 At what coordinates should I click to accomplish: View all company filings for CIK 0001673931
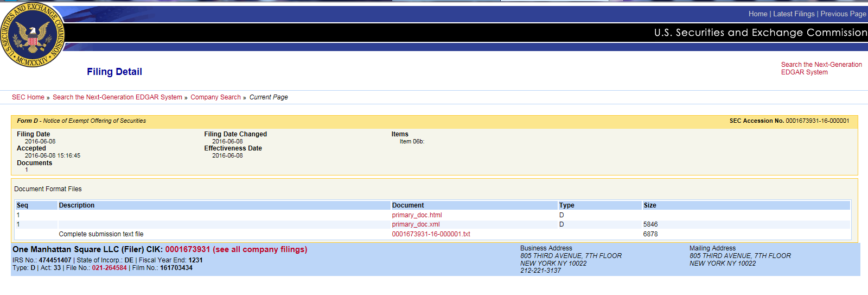pos(236,249)
